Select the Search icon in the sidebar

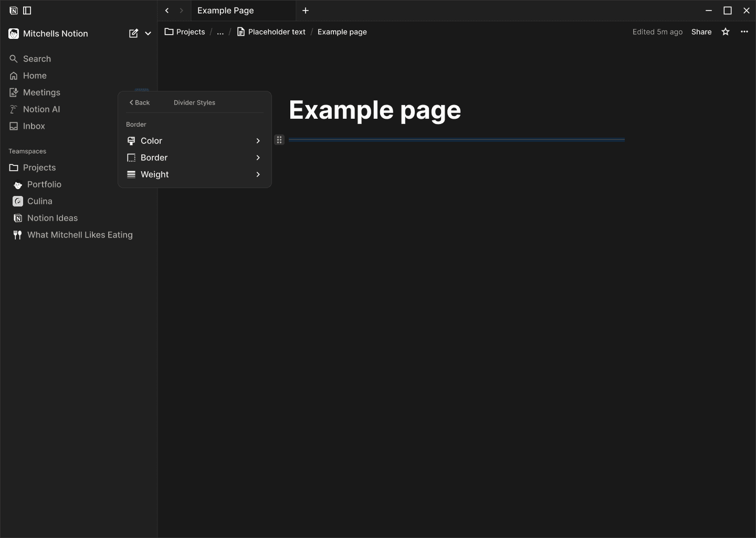pos(14,58)
